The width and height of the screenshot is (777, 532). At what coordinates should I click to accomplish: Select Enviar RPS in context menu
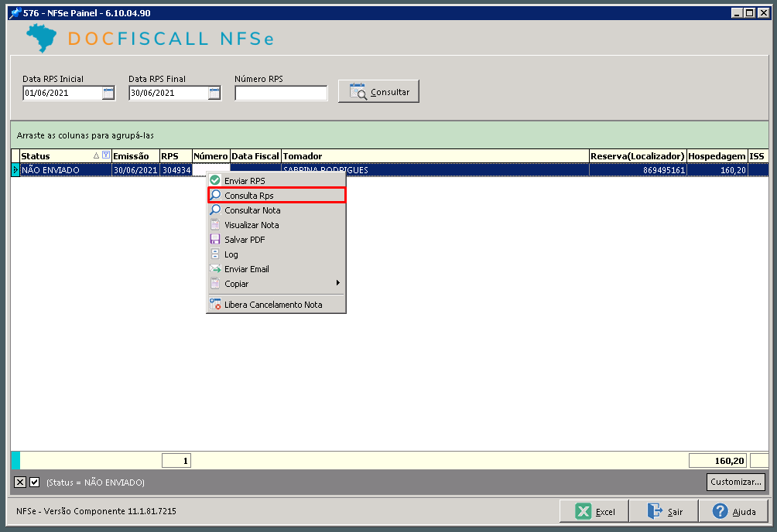tap(276, 181)
